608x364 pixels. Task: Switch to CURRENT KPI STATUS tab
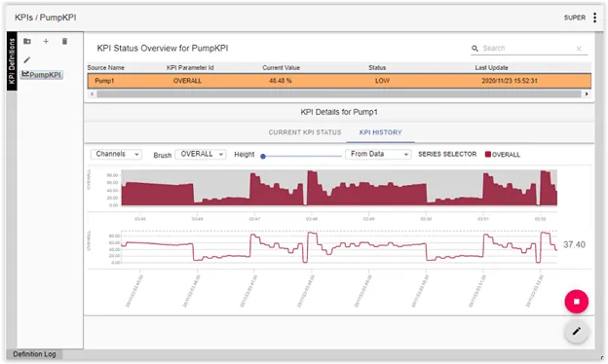[x=305, y=132]
